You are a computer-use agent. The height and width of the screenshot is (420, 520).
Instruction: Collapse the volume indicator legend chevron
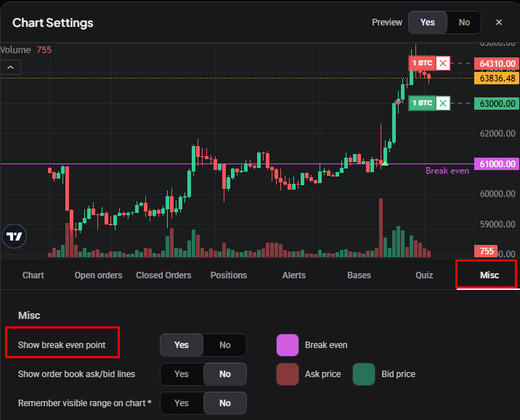11,68
